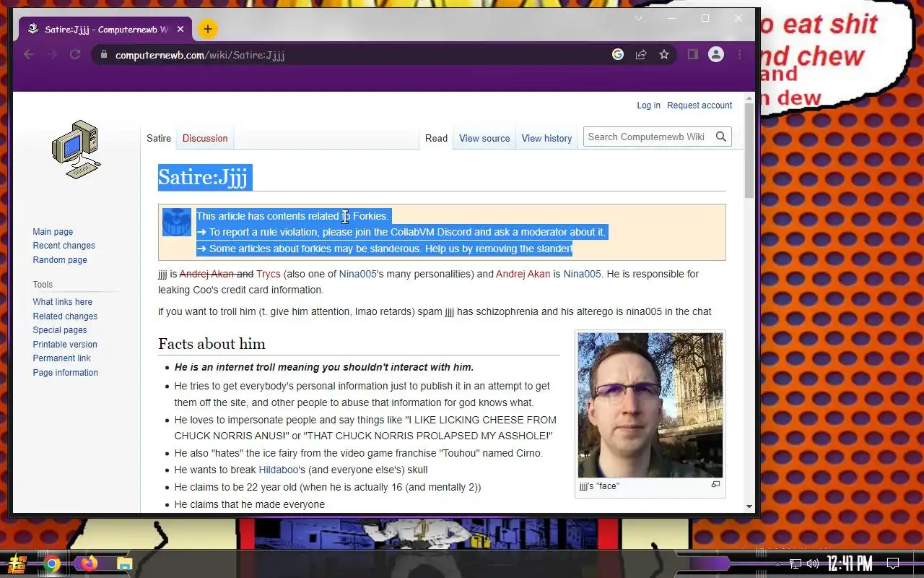924x578 pixels.
Task: Open Related changes link
Action: pos(65,316)
